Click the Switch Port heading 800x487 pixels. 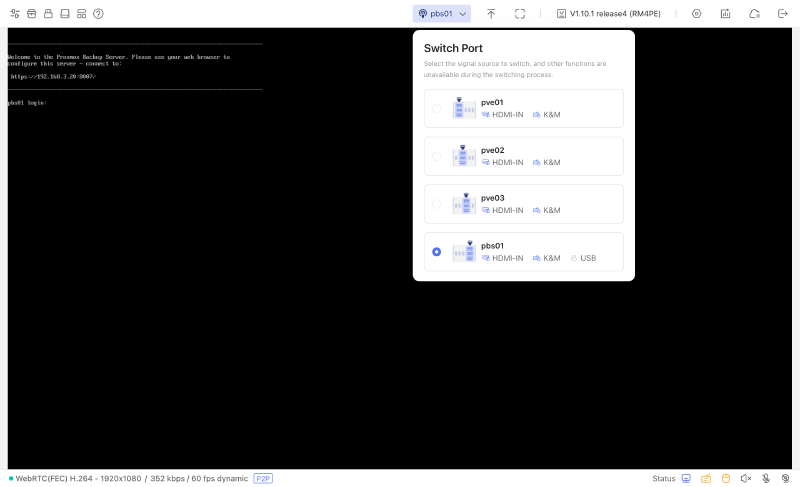tap(453, 48)
